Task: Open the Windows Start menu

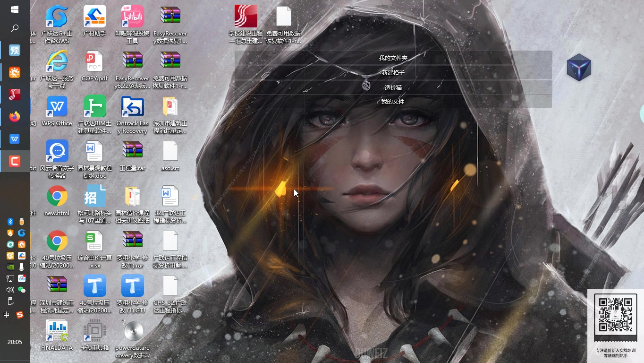Action: pyautogui.click(x=15, y=9)
